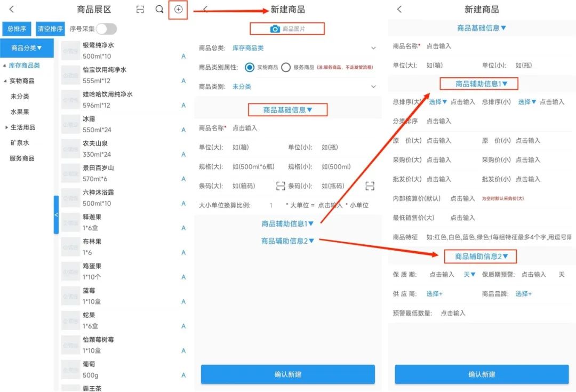Viewport: 576px width, 392px height.
Task: Select the 服务商品 radio option
Action: (286, 67)
